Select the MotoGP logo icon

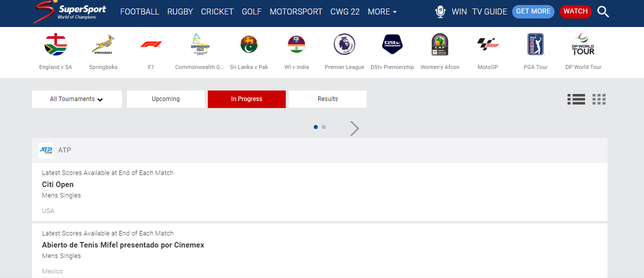pyautogui.click(x=488, y=44)
